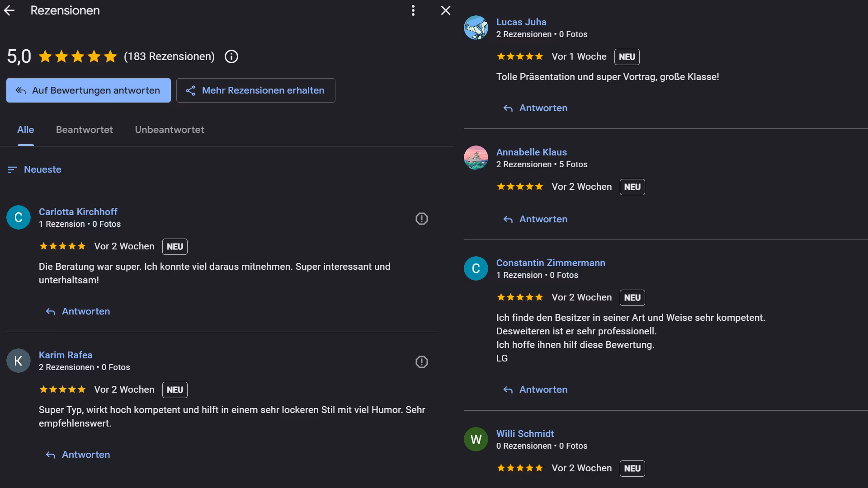868x488 pixels.
Task: Flag Karim Rafea's review with exclamation icon
Action: (x=421, y=362)
